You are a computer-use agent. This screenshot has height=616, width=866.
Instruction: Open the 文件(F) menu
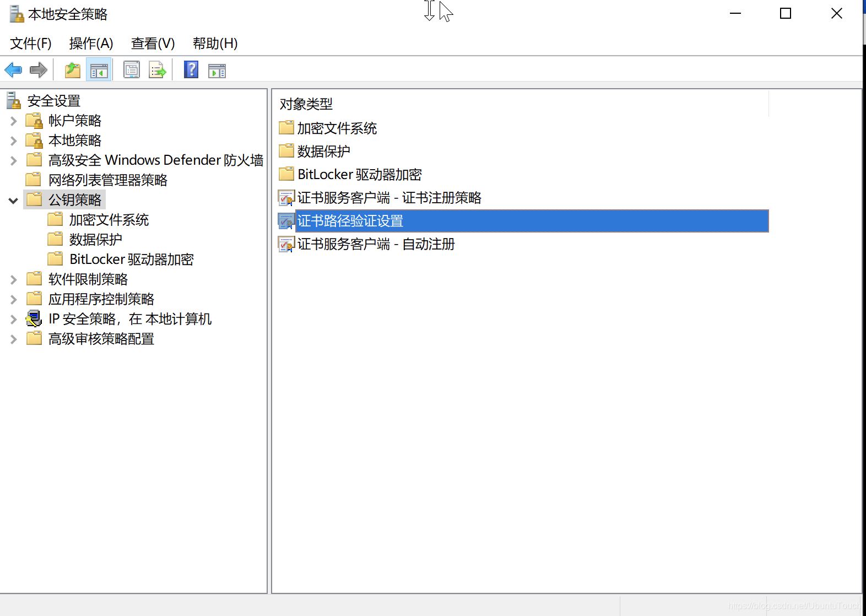click(x=31, y=44)
